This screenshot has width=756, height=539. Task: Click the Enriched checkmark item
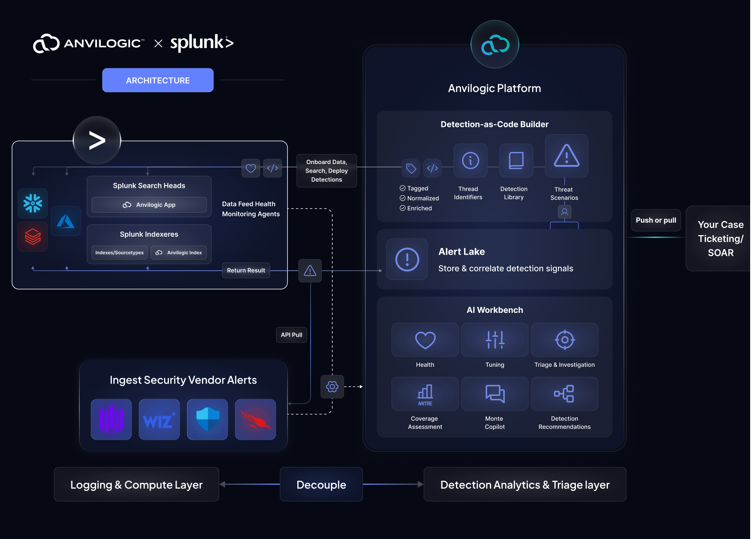pyautogui.click(x=416, y=208)
